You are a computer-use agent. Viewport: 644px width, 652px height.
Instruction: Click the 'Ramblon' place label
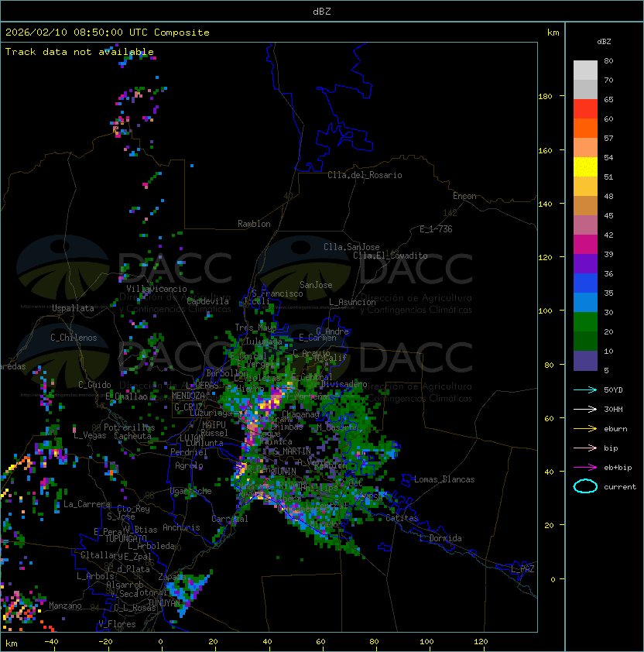click(x=254, y=224)
